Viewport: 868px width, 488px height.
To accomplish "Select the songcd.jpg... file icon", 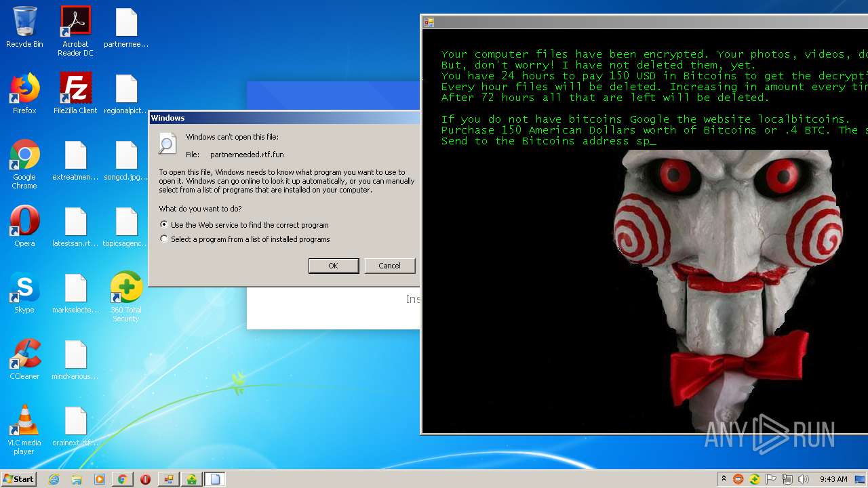I will pos(126,160).
